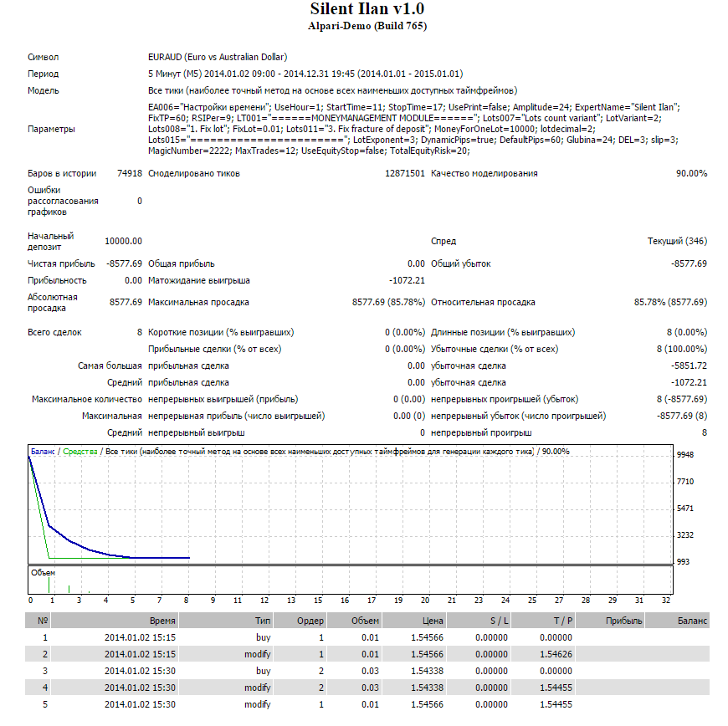
Task: Click the Модель label
Action: tap(44, 90)
